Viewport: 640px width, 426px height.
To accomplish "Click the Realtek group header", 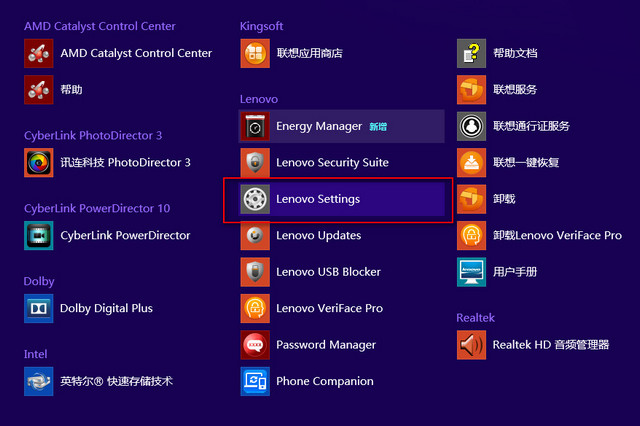I will click(x=476, y=318).
